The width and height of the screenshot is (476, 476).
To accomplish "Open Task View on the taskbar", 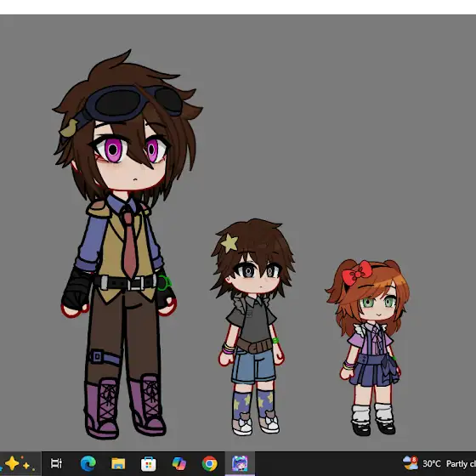I will coord(56,463).
